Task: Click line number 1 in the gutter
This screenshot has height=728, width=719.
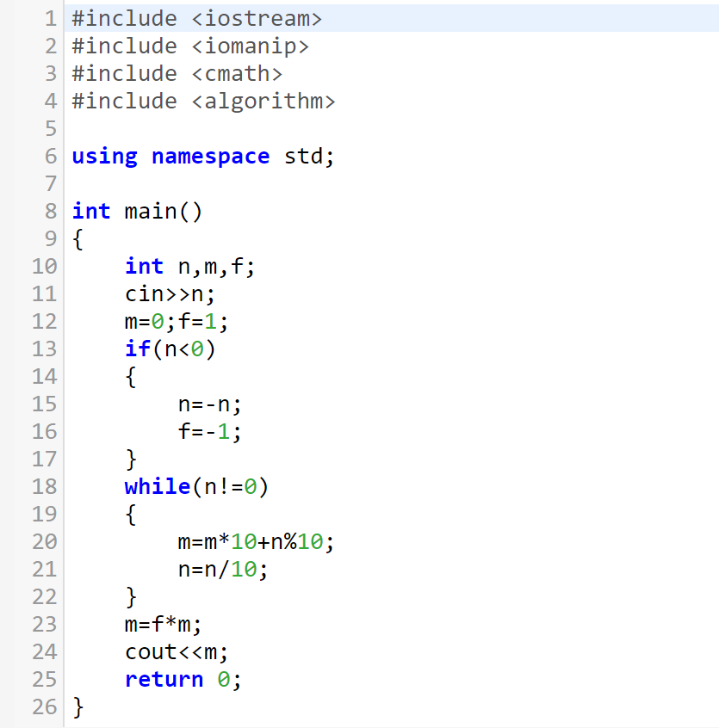Action: pyautogui.click(x=51, y=19)
